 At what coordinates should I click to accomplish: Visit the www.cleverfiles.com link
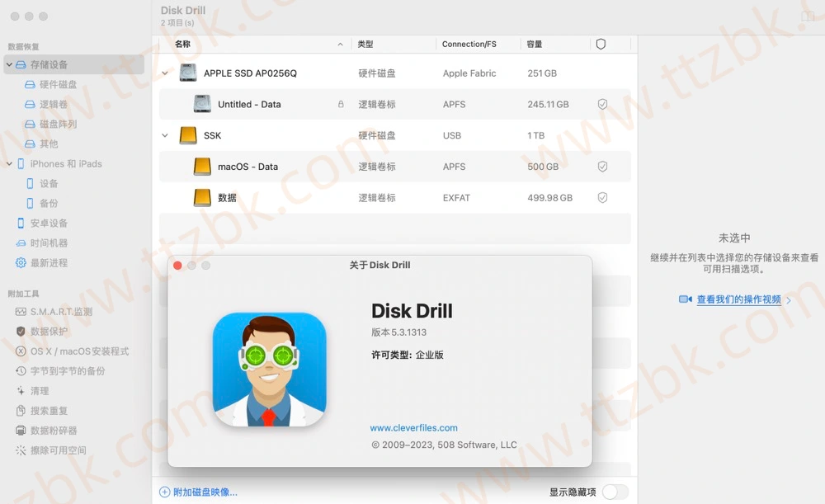(x=413, y=427)
